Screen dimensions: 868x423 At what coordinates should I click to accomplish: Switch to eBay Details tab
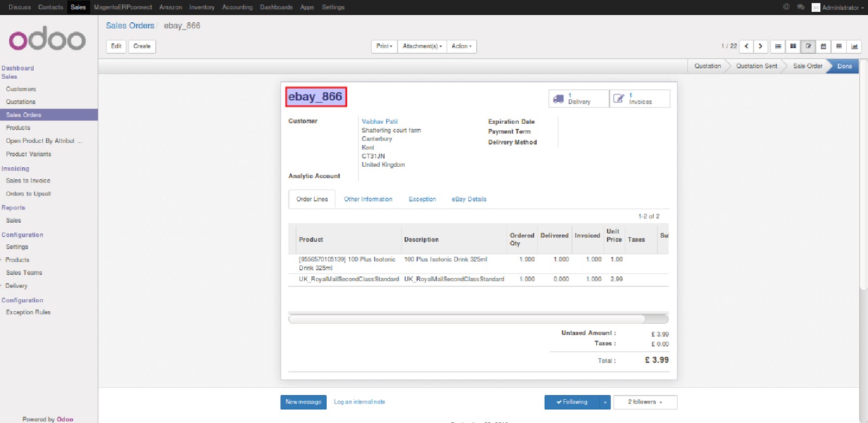pyautogui.click(x=469, y=199)
